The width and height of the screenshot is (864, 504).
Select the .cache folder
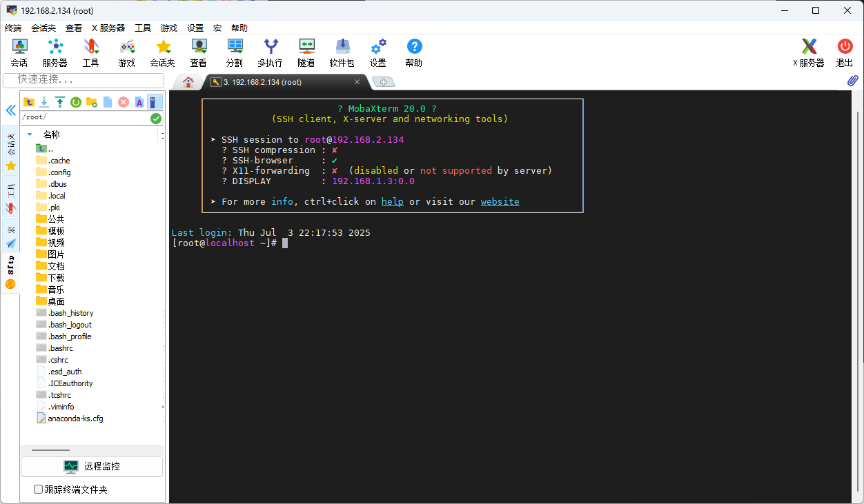pos(53,161)
